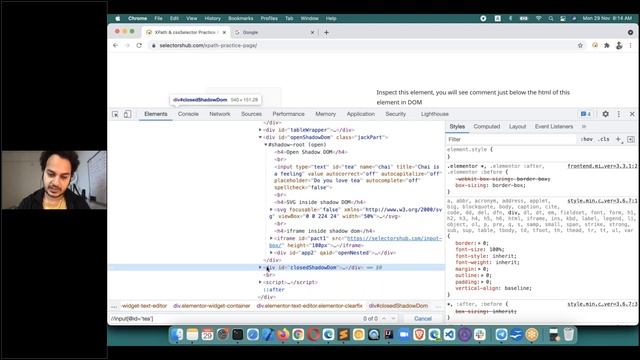Viewport: 640px width, 360px height.
Task: Open Visual Studio Code from the dock
Action: [x=449, y=335]
